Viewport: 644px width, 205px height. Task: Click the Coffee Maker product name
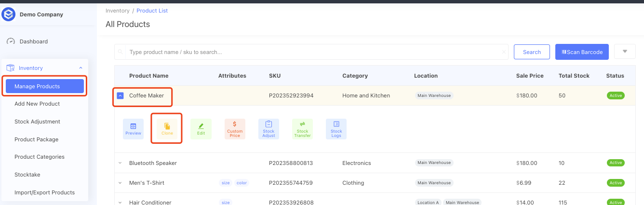[x=147, y=96]
